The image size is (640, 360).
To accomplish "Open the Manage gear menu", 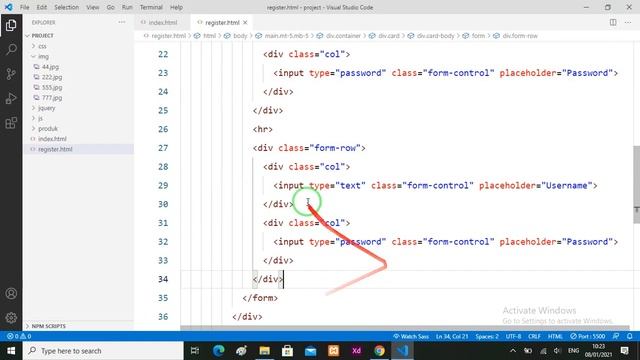I will click(x=11, y=318).
